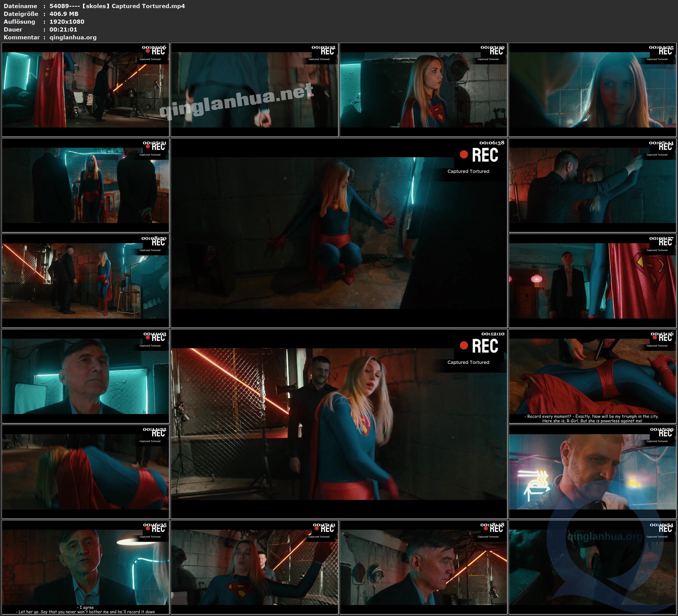The height and width of the screenshot is (616, 678).
Task: Open the large thumbnail frame stamped 00:12:10
Action: [339, 424]
